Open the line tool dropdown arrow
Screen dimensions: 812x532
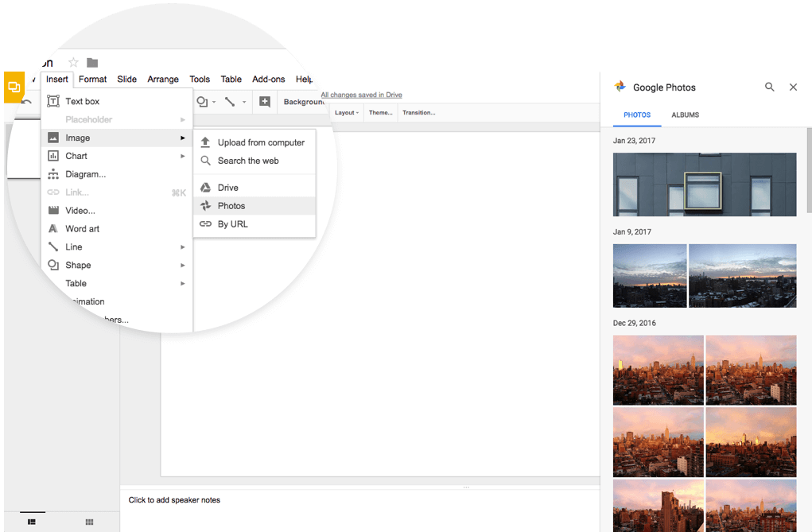point(244,103)
